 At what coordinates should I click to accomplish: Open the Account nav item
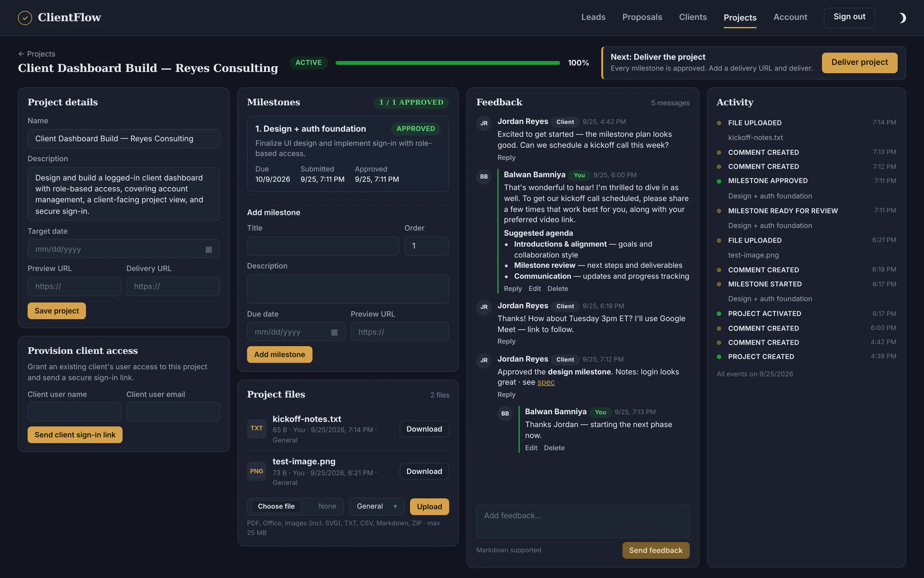point(790,17)
